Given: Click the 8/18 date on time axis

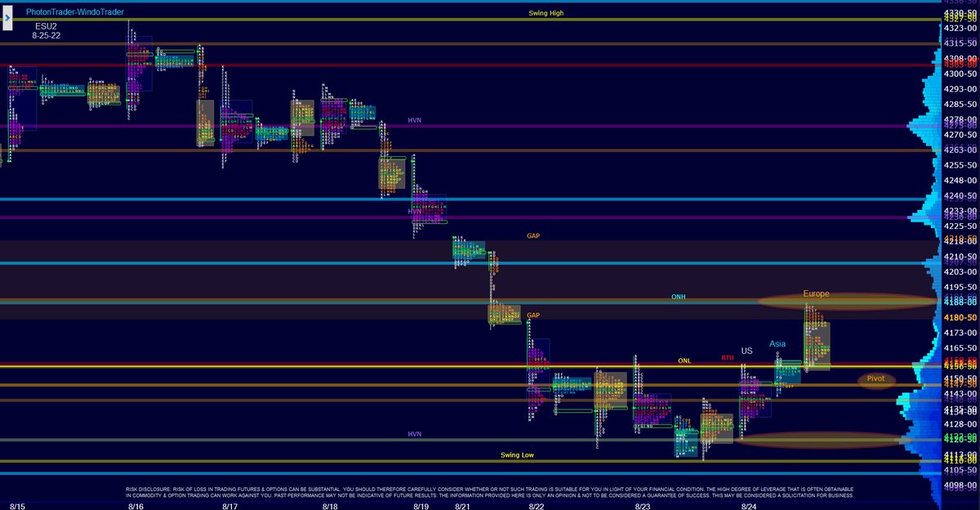Looking at the screenshot, I should (x=330, y=506).
